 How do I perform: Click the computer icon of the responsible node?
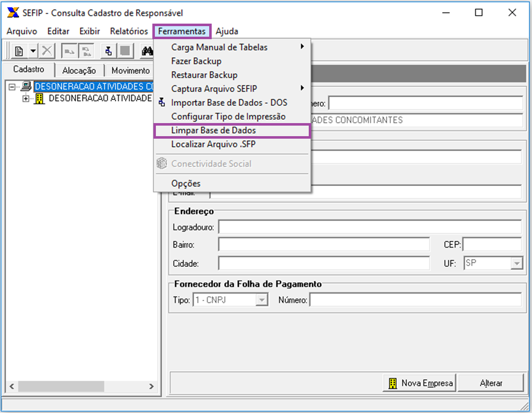coord(26,86)
